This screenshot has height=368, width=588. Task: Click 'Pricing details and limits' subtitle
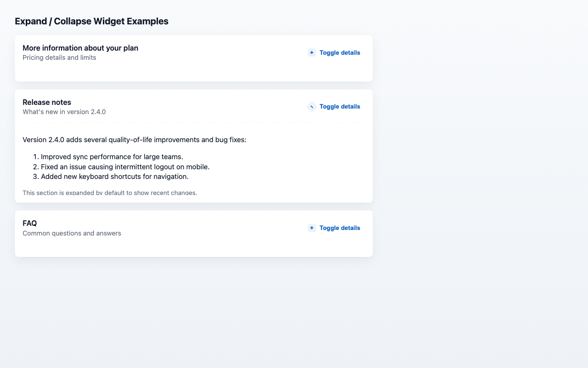coord(59,57)
